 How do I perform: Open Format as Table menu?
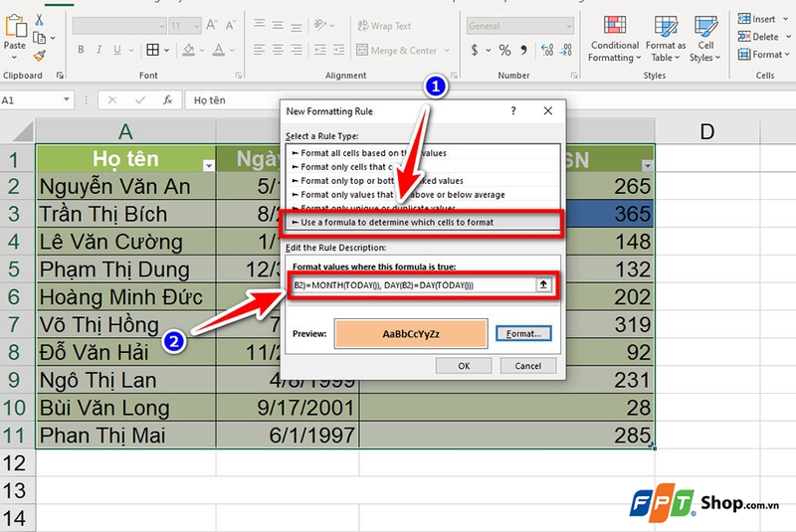(x=666, y=39)
